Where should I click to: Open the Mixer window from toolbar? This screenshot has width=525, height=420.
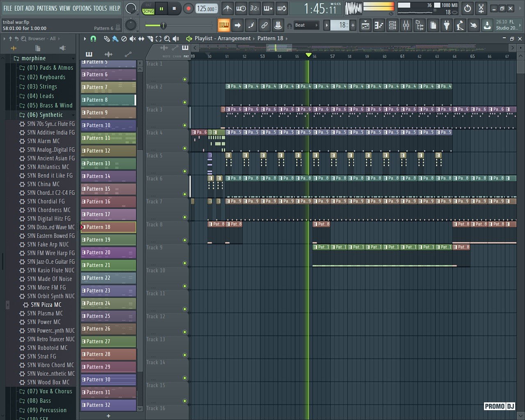point(406,25)
